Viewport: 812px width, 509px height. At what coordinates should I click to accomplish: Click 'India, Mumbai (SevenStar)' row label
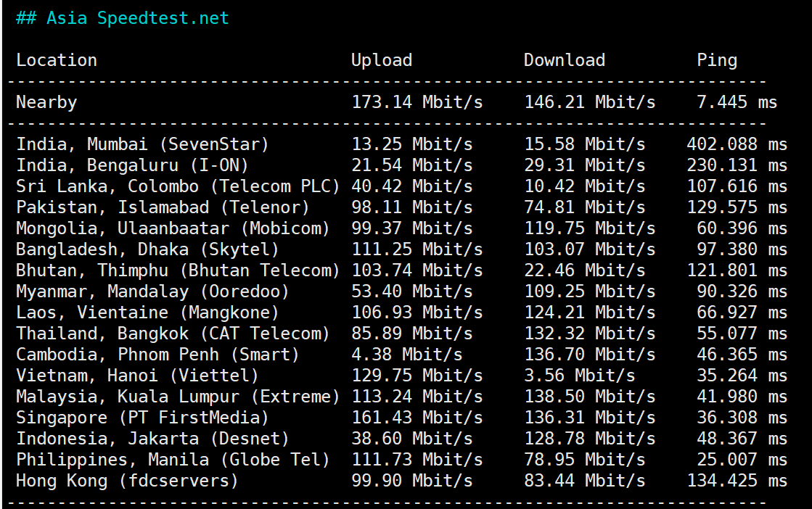coord(143,144)
